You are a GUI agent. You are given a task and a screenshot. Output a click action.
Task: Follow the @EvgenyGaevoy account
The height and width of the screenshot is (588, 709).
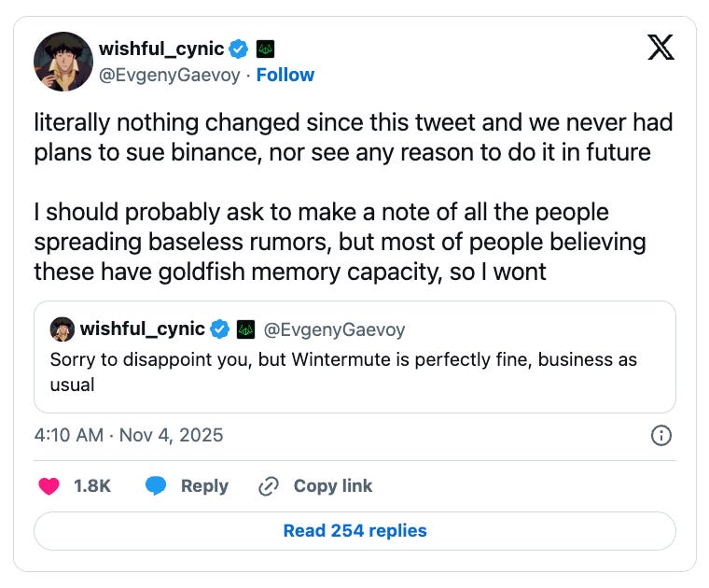[x=285, y=75]
